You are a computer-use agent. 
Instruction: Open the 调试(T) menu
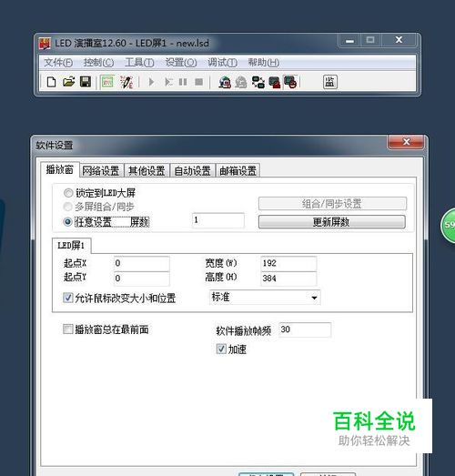pyautogui.click(x=222, y=63)
